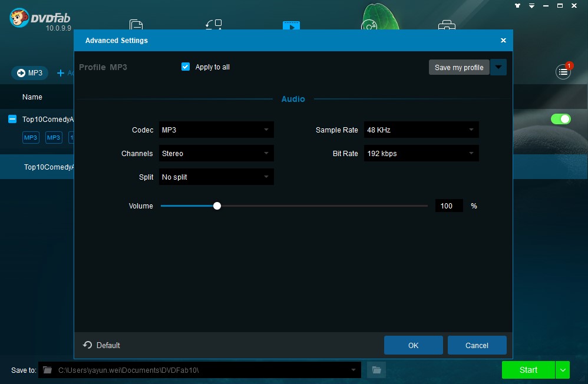Confirm settings by clicking OK
This screenshot has width=588, height=384.
tap(413, 345)
